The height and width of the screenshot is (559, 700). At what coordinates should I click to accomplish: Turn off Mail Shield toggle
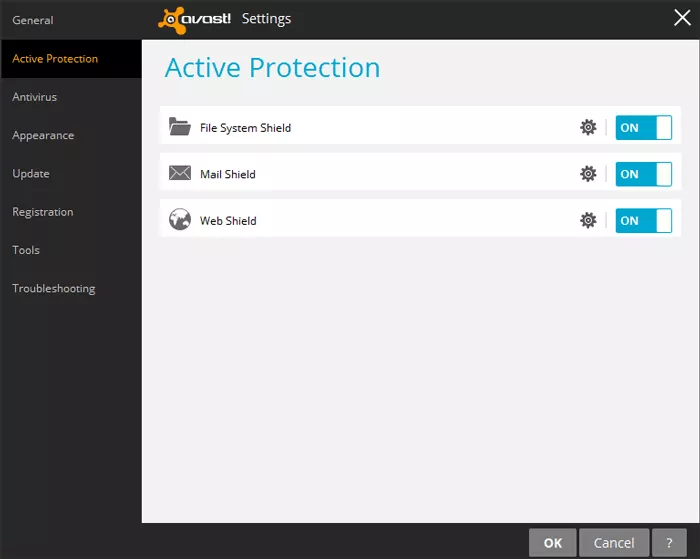point(643,174)
